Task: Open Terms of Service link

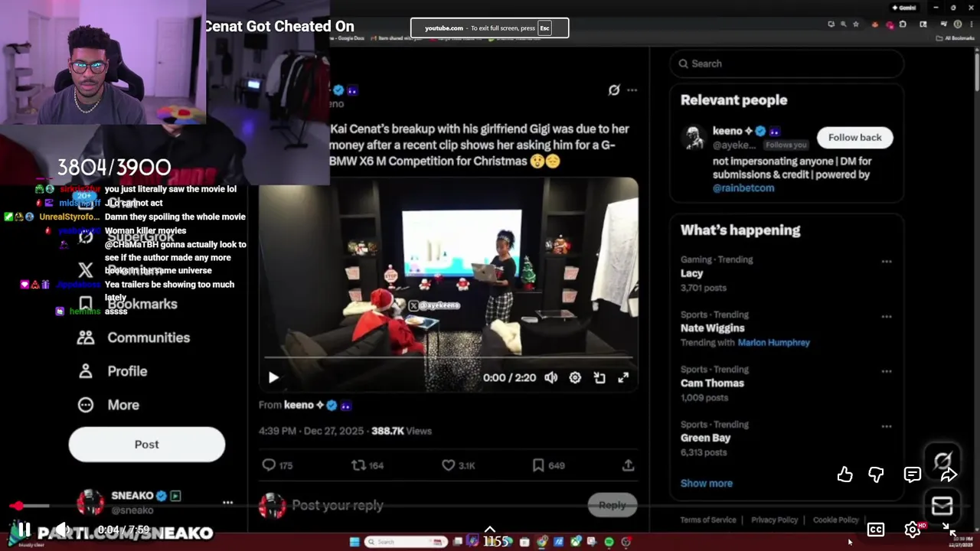Action: [708, 520]
